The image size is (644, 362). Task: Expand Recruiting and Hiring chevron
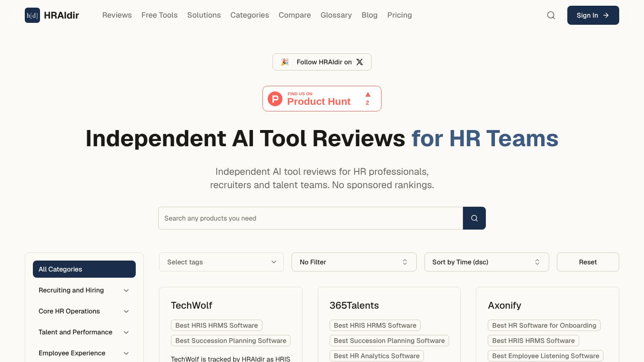[x=126, y=290]
